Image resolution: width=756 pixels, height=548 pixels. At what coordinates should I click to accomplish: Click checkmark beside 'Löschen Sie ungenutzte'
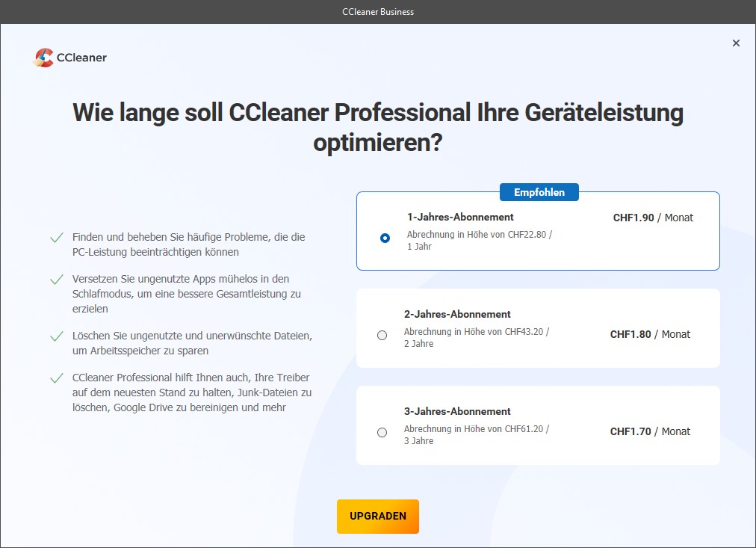coord(57,336)
